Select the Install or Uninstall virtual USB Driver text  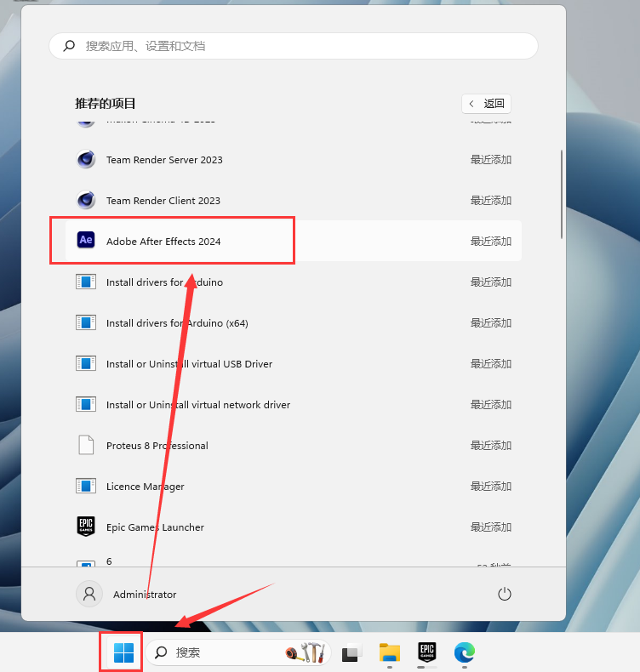coord(189,364)
